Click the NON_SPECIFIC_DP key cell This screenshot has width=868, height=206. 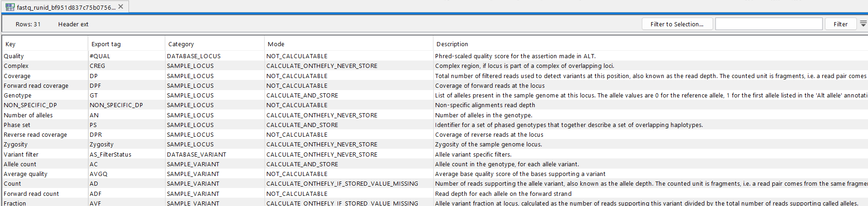click(x=30, y=105)
